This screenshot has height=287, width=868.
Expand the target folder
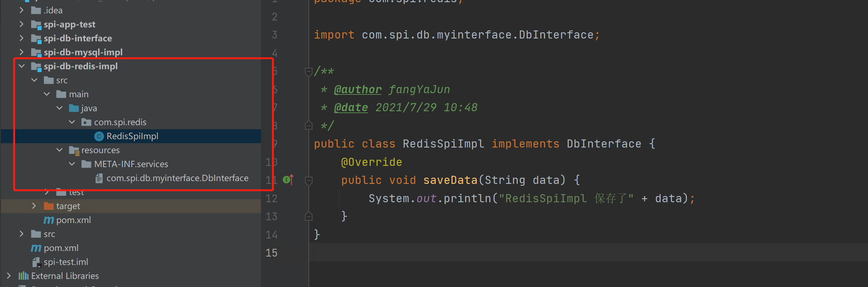(x=34, y=206)
